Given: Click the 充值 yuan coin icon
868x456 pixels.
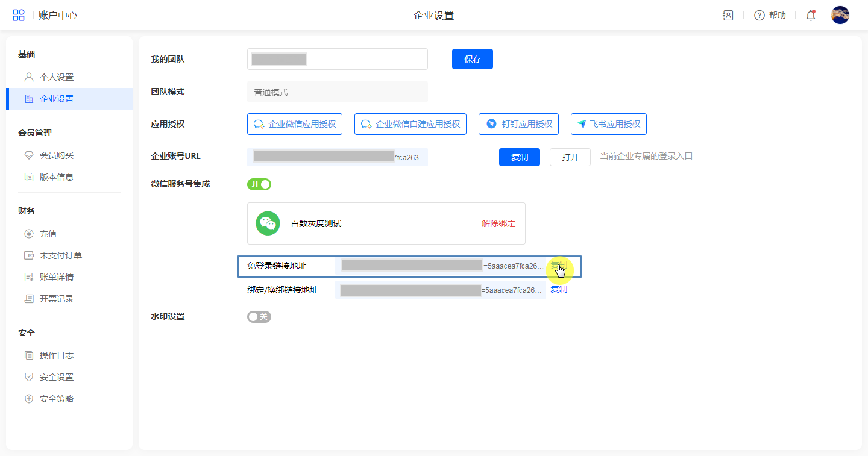Looking at the screenshot, I should [x=28, y=234].
